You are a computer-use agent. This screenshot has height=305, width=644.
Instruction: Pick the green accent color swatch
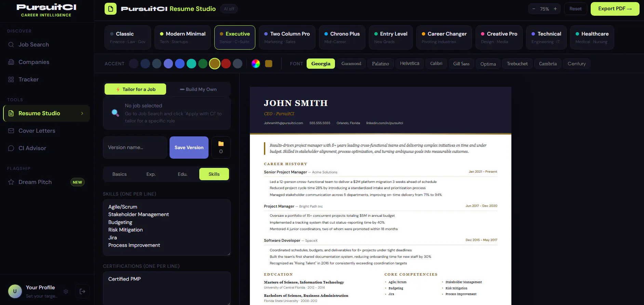(203, 64)
